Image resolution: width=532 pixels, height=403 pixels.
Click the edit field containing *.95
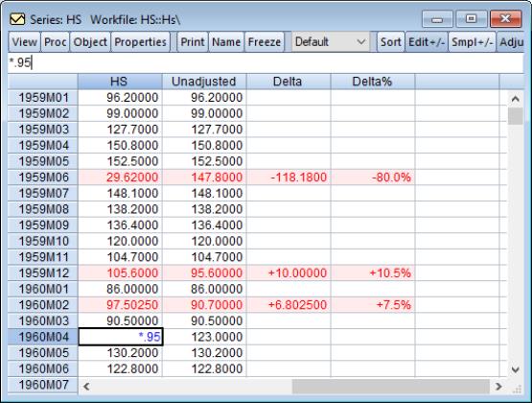point(266,62)
